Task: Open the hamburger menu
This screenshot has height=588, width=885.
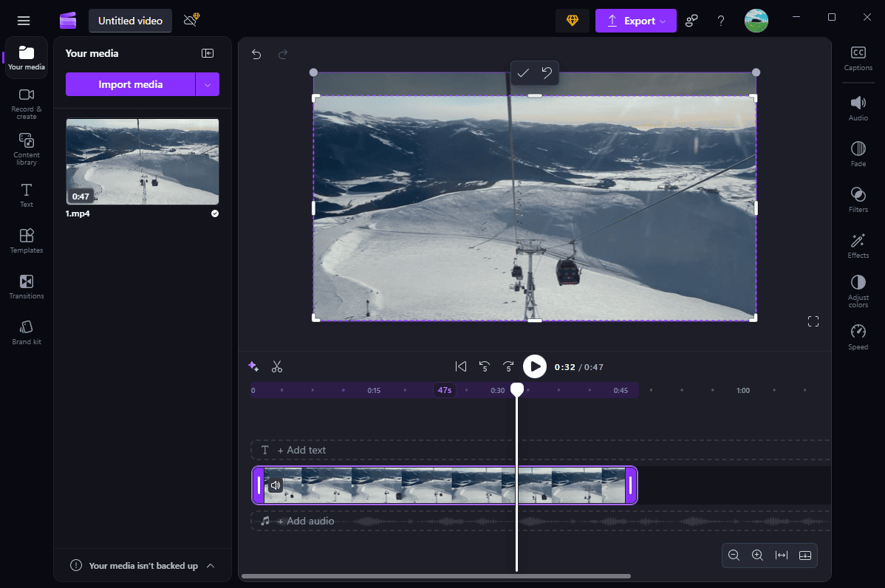Action: [x=24, y=20]
